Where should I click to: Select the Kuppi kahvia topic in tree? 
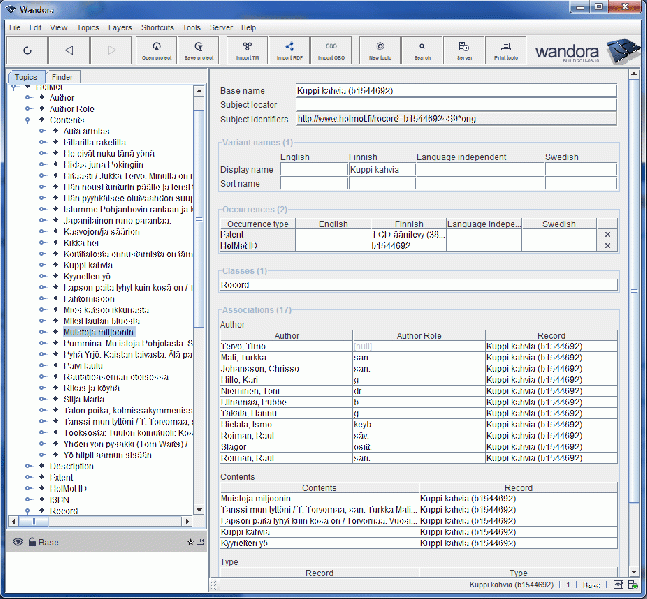87,265
